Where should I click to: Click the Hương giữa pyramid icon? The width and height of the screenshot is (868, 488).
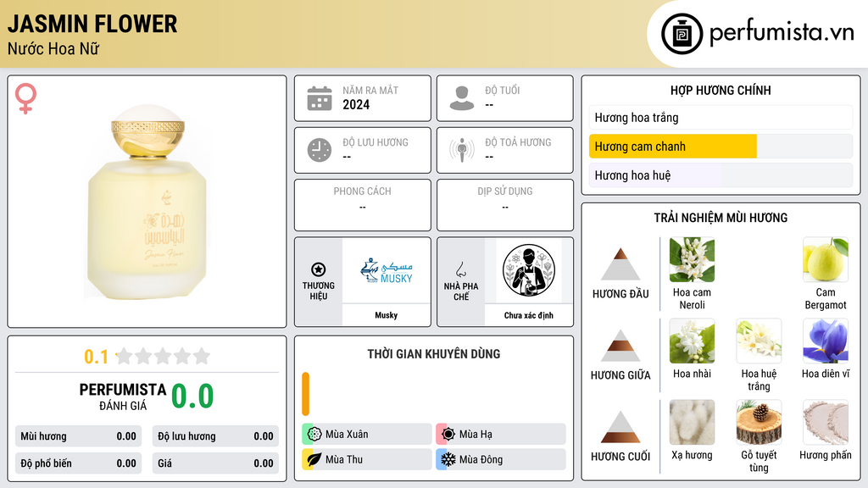click(620, 346)
